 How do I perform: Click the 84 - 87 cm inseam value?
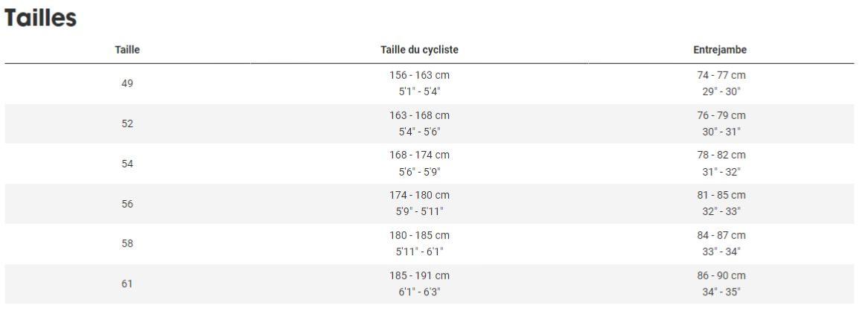[x=719, y=236]
